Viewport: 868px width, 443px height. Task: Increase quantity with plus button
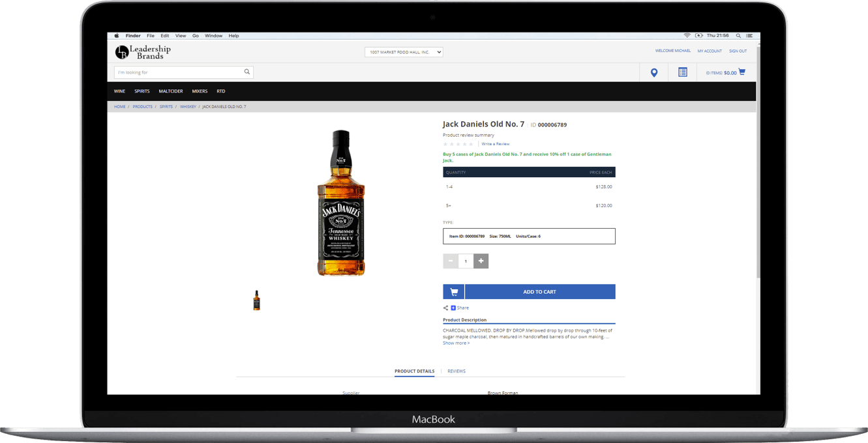pyautogui.click(x=481, y=261)
